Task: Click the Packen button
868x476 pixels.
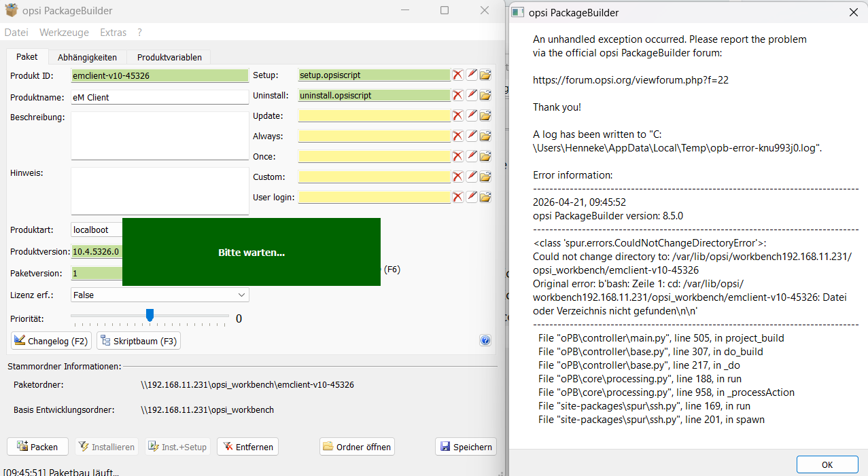Action: coord(37,447)
